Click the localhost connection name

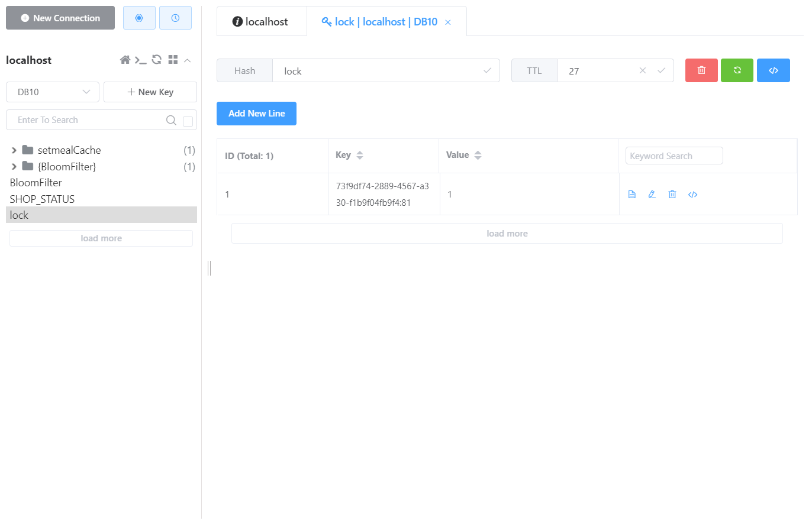pos(28,60)
